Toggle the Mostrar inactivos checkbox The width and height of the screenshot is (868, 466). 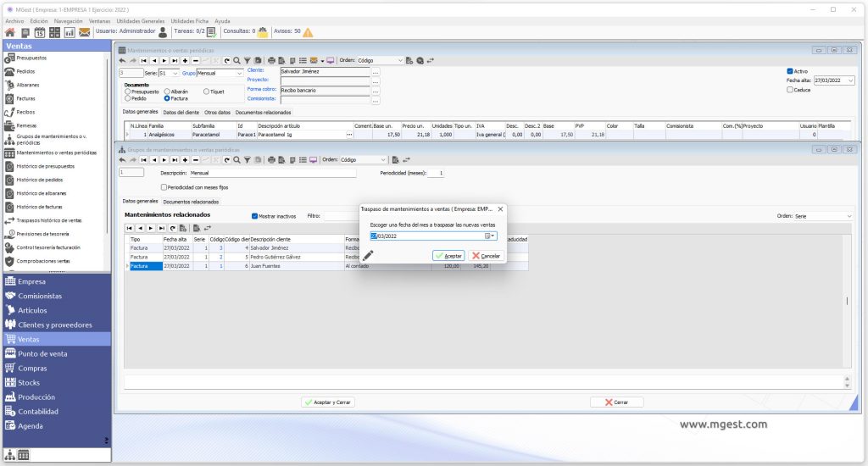tap(254, 216)
